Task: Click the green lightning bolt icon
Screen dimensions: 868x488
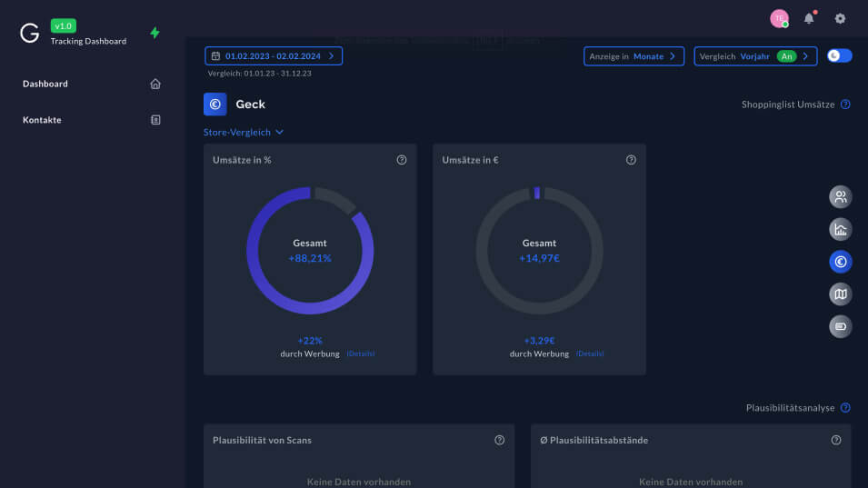Action: pyautogui.click(x=155, y=33)
